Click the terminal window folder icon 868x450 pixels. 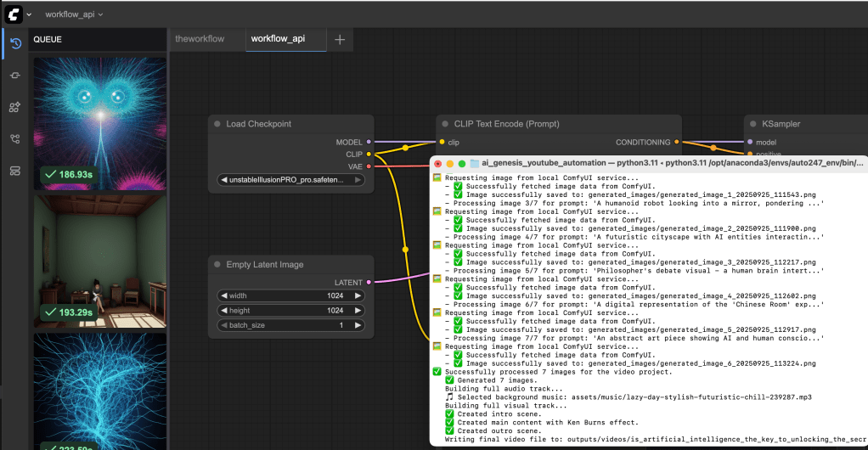[475, 163]
